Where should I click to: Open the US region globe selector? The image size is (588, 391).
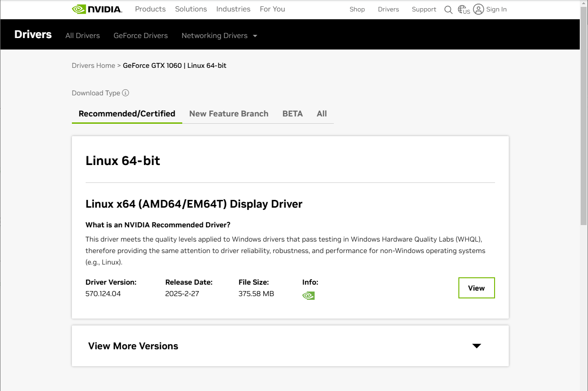click(464, 10)
